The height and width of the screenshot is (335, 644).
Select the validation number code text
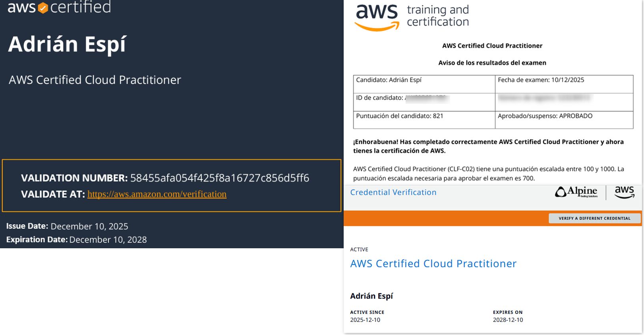(x=219, y=178)
